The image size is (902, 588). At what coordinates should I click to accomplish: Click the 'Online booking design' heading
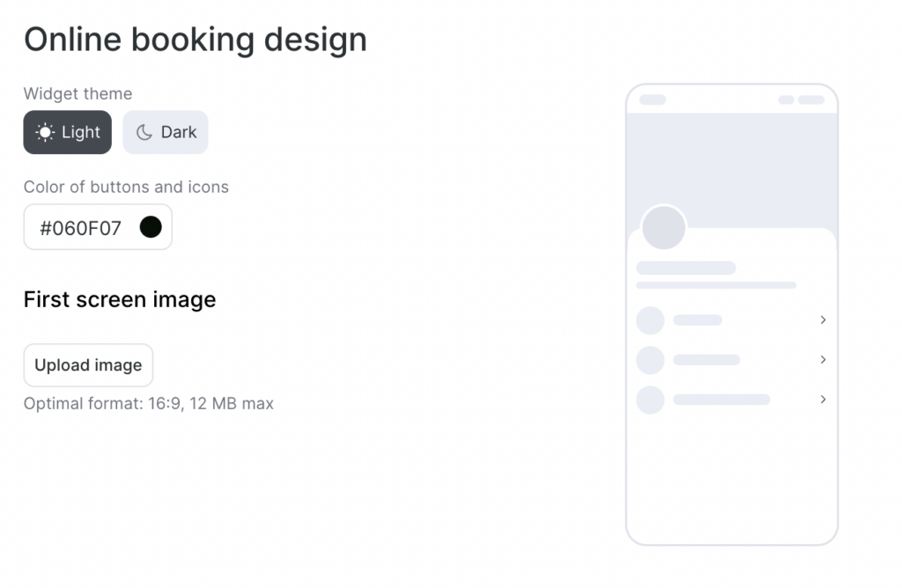(x=195, y=40)
